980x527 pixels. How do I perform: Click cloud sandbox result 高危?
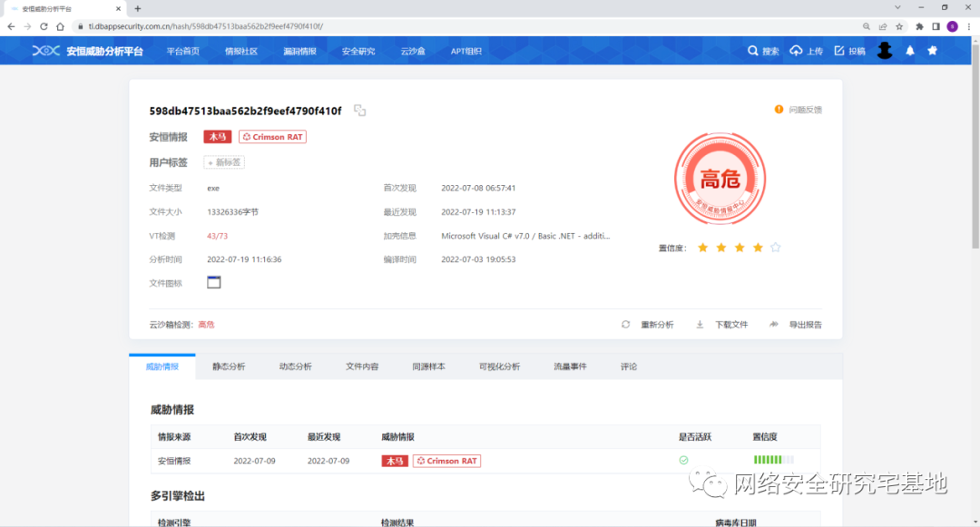coord(206,325)
